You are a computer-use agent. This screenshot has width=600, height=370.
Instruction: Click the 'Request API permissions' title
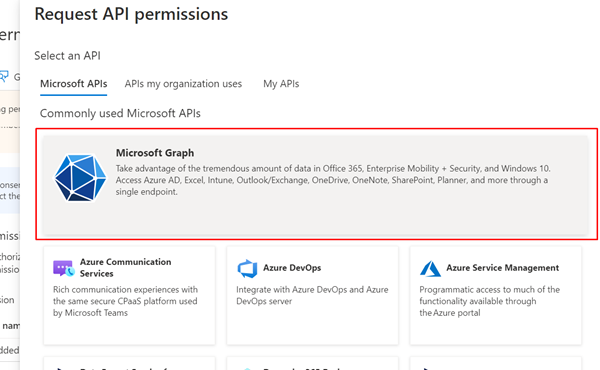[131, 14]
